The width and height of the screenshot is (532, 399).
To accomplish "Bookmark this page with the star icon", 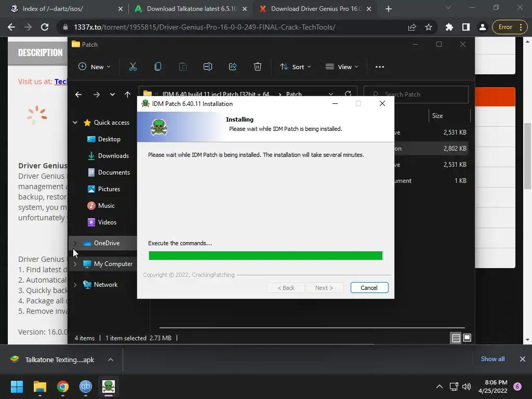I will point(429,27).
